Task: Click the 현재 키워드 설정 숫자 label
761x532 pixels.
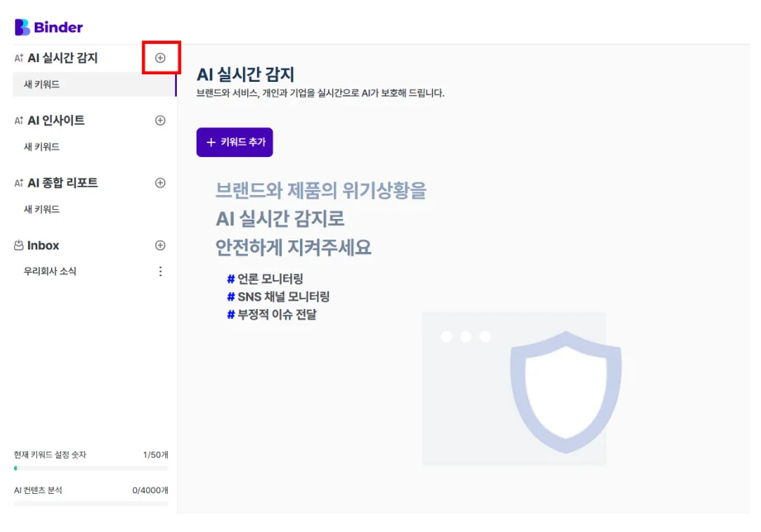Action: click(x=50, y=455)
